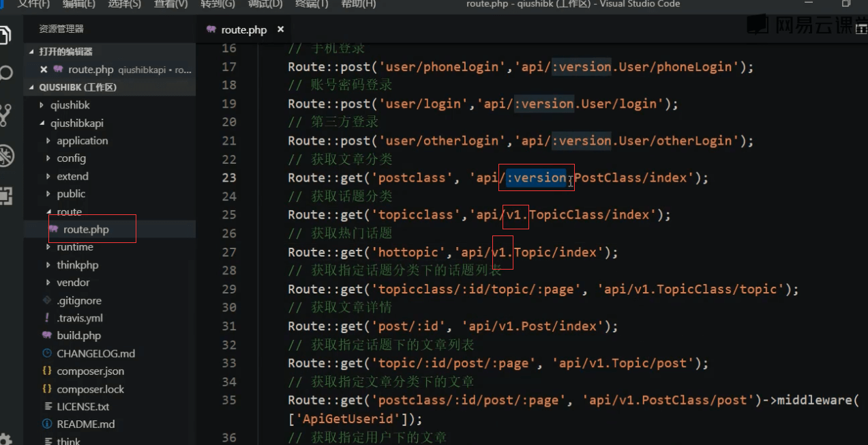
Task: Close the route.php editor tab
Action: tap(280, 30)
